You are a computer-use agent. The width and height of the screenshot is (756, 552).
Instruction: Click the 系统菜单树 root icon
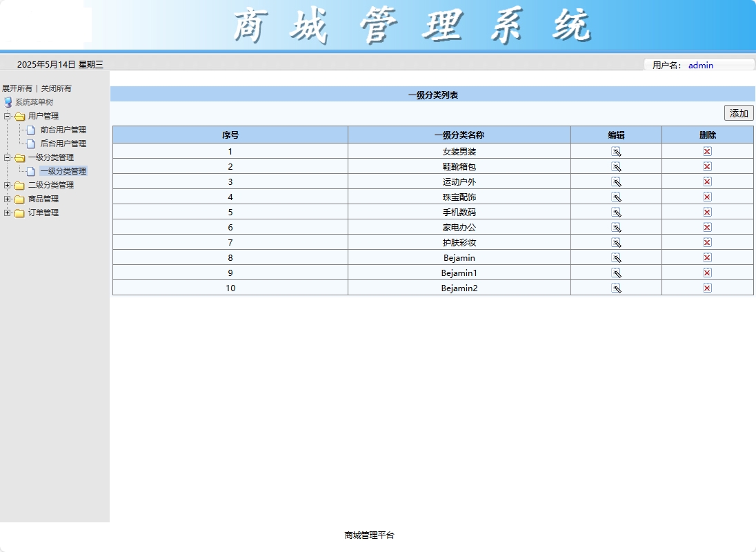[x=8, y=102]
